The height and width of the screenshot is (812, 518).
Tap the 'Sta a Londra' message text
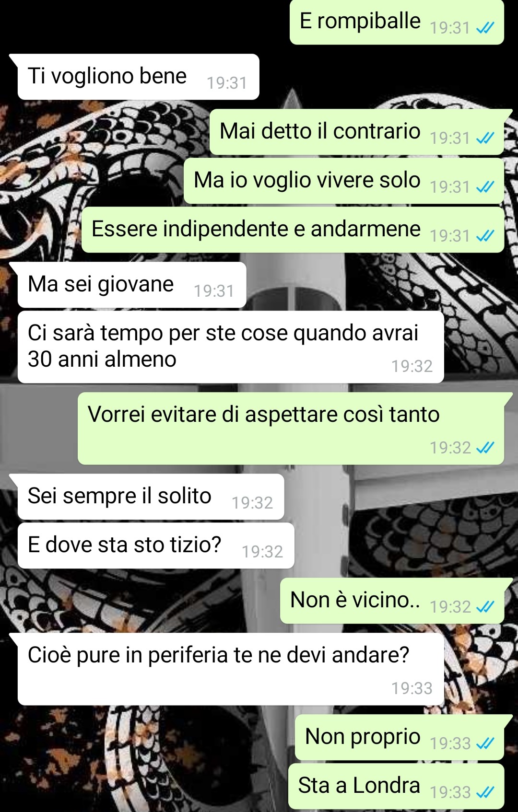[359, 786]
